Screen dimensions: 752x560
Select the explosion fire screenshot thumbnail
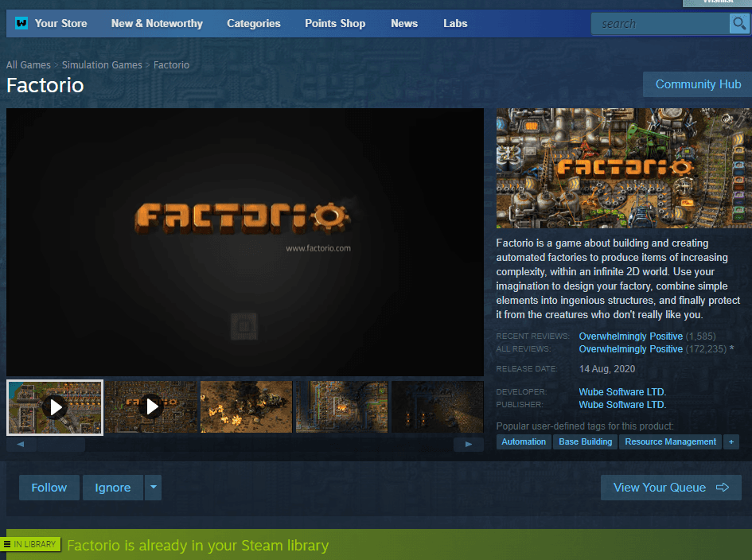click(246, 407)
